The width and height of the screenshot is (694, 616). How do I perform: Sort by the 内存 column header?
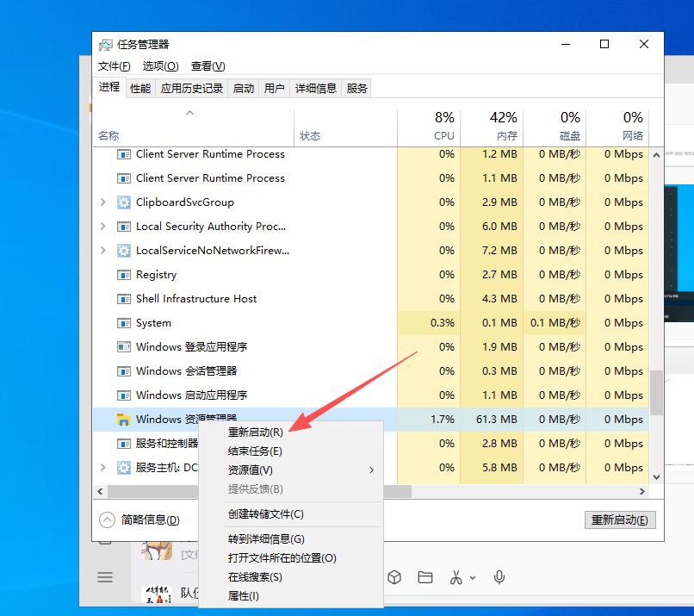coord(492,128)
